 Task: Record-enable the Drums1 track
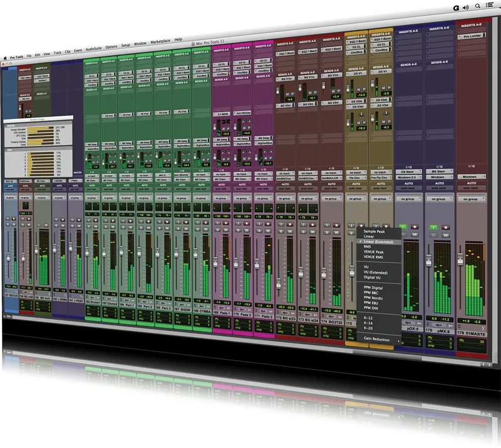[95, 220]
